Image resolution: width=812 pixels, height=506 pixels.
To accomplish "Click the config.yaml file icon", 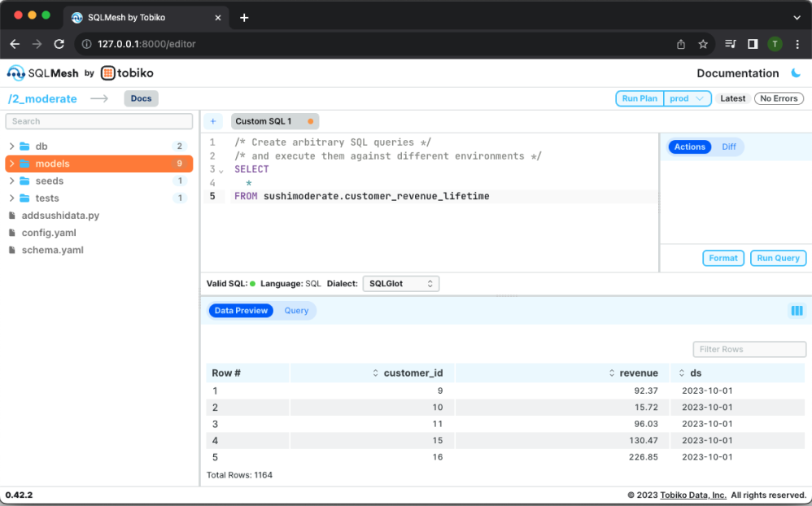I will click(12, 233).
